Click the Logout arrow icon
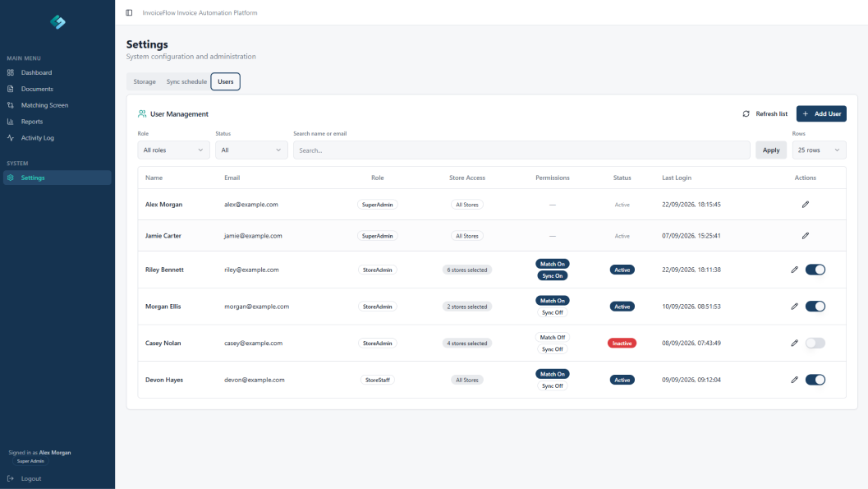 [11, 478]
